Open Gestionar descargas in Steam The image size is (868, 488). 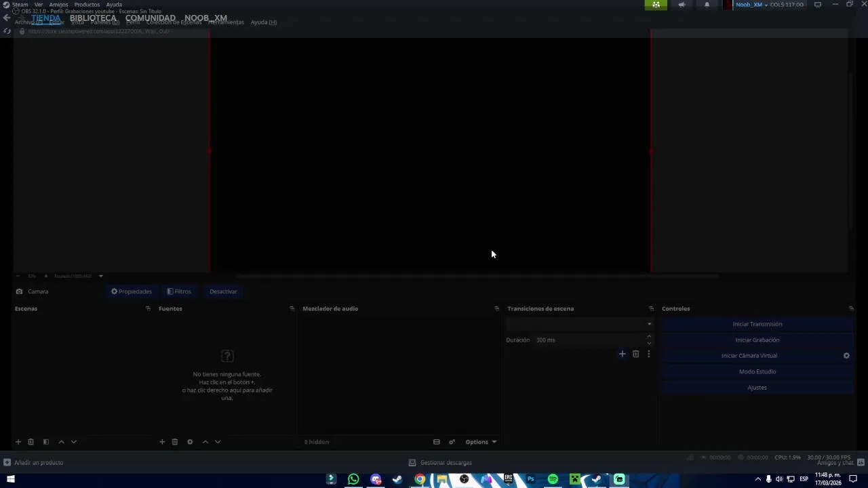tap(440, 463)
